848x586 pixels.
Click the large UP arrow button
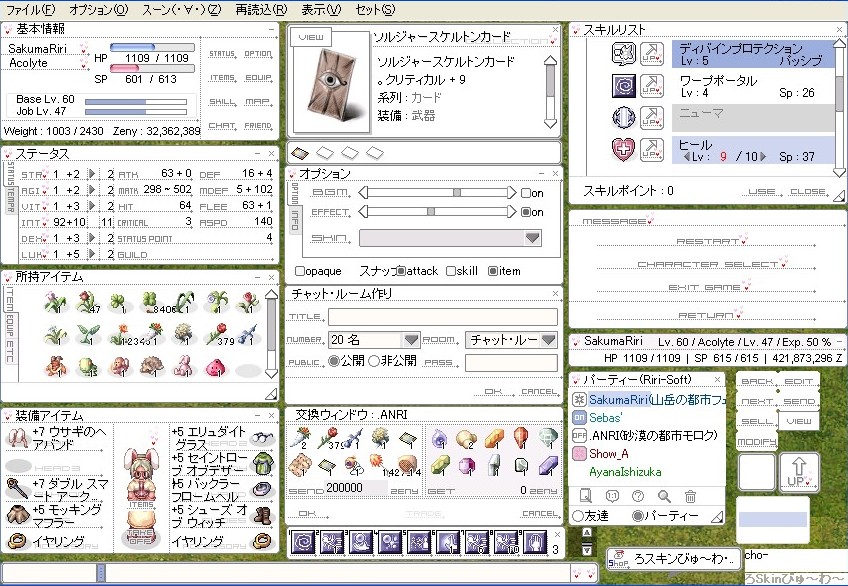point(799,472)
